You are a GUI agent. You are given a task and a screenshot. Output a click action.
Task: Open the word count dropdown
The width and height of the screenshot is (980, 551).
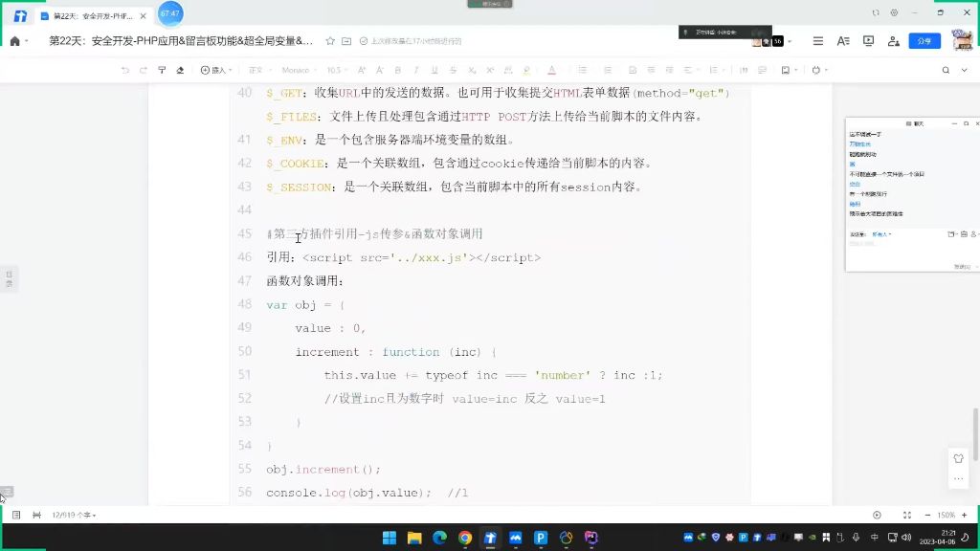(74, 515)
